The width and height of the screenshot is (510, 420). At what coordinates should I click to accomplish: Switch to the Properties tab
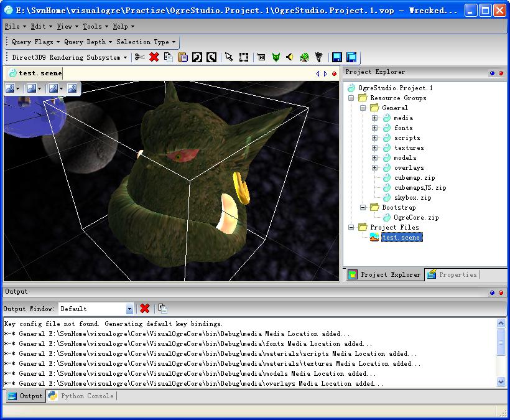tap(452, 274)
